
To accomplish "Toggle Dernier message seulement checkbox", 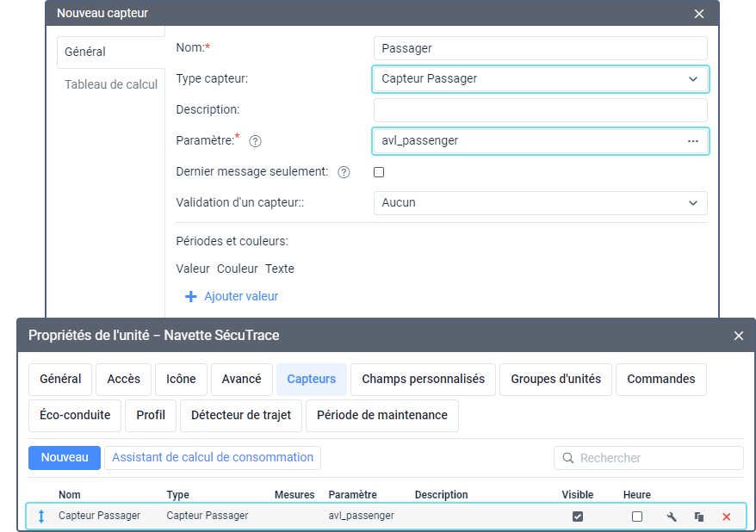I will click(379, 172).
